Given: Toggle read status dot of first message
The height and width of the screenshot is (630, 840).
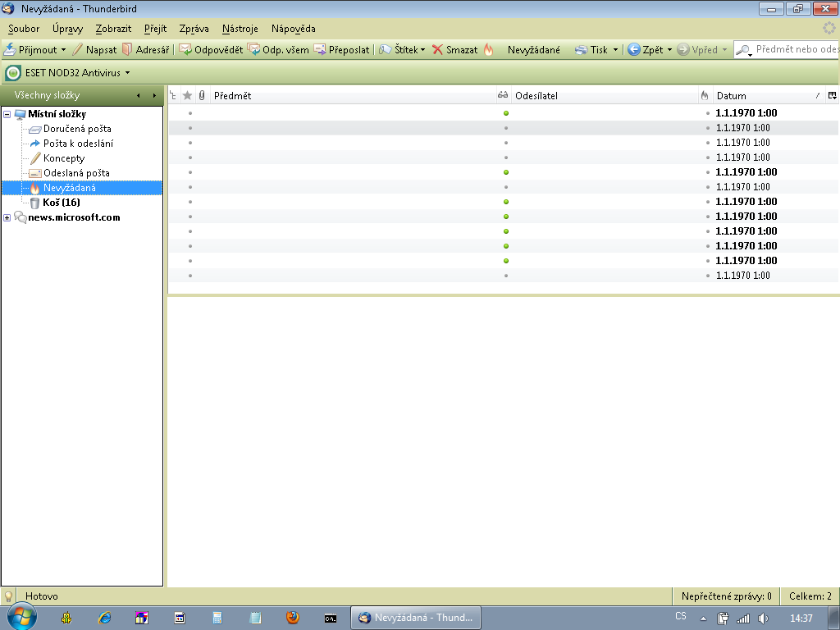Looking at the screenshot, I should [506, 113].
